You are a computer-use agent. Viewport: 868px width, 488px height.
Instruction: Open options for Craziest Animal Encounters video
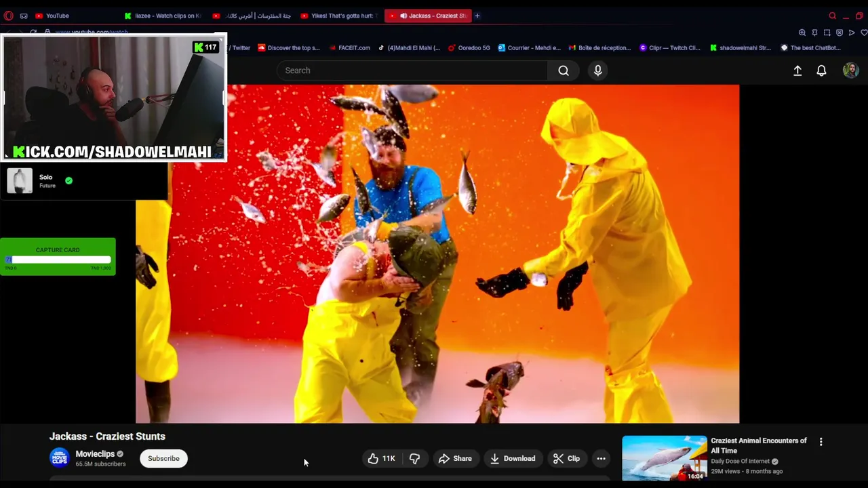tap(821, 442)
